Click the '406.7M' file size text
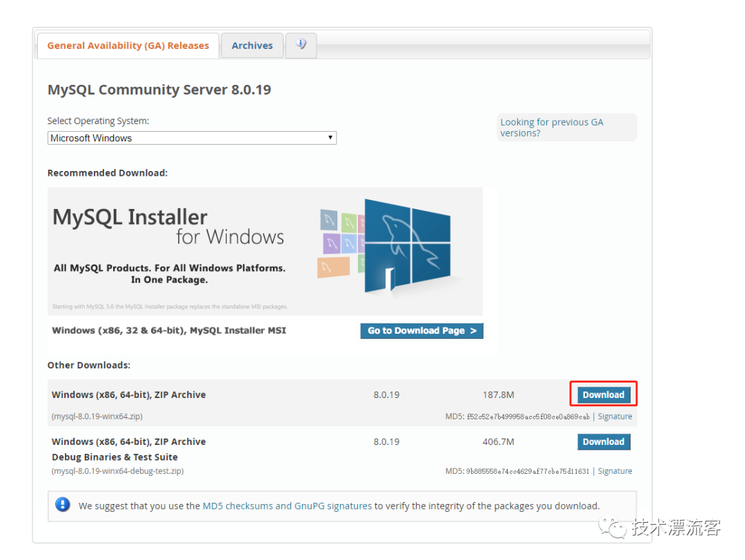 coord(499,442)
